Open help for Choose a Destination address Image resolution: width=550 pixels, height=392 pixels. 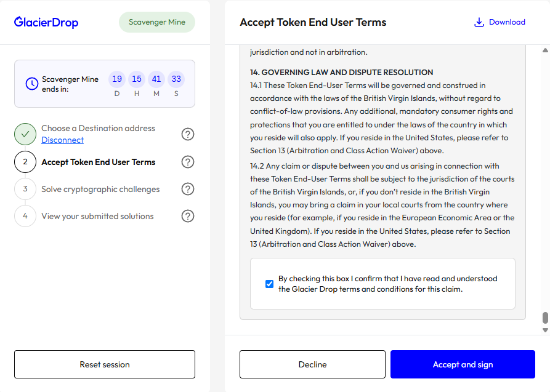(x=188, y=134)
